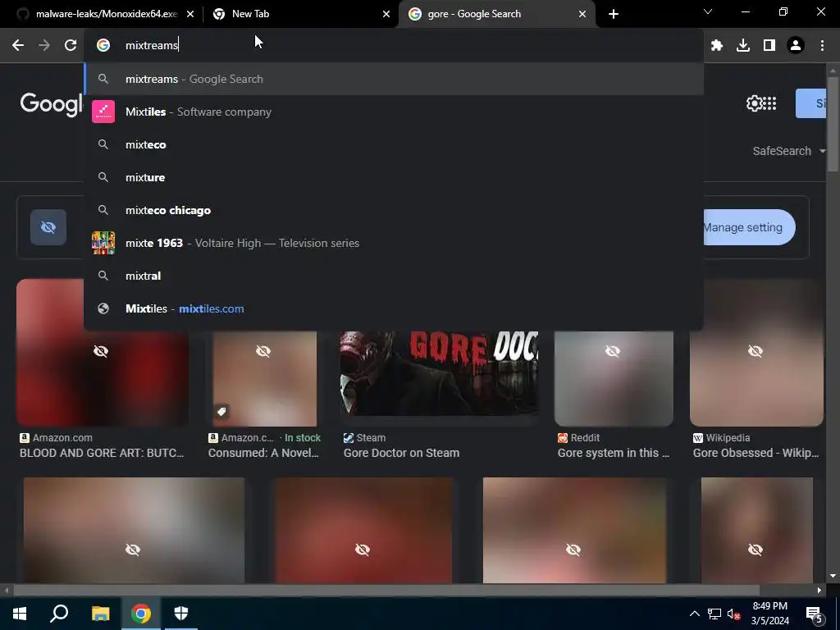Open Chrome's three-dot menu
840x630 pixels.
[x=822, y=46]
